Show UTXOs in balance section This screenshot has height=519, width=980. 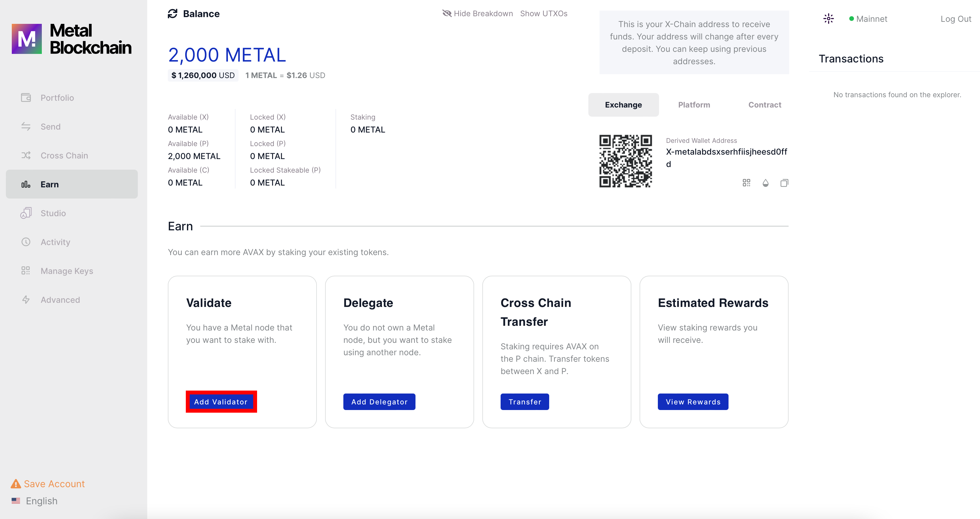tap(543, 14)
